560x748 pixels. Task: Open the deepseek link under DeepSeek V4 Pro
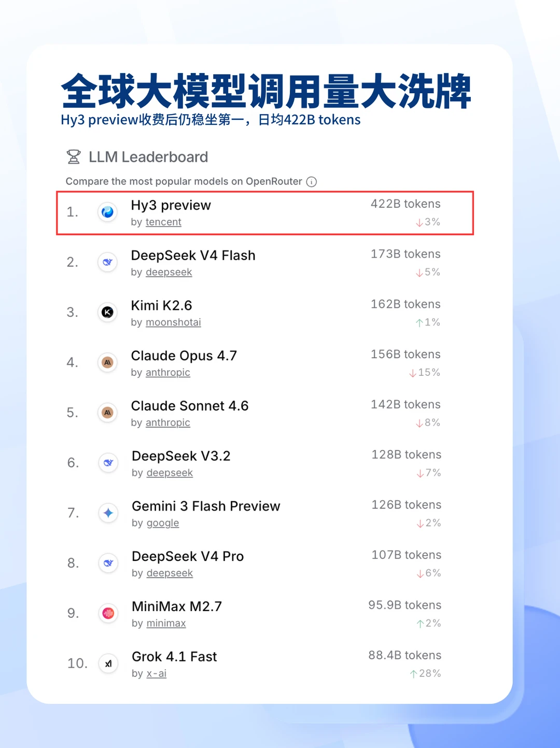(170, 573)
